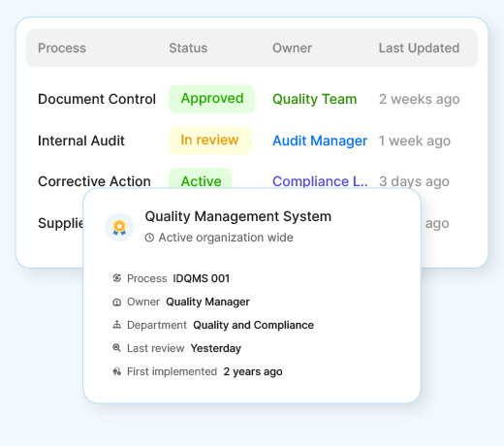
Task: Click the department hierarchy icon
Action: [117, 325]
